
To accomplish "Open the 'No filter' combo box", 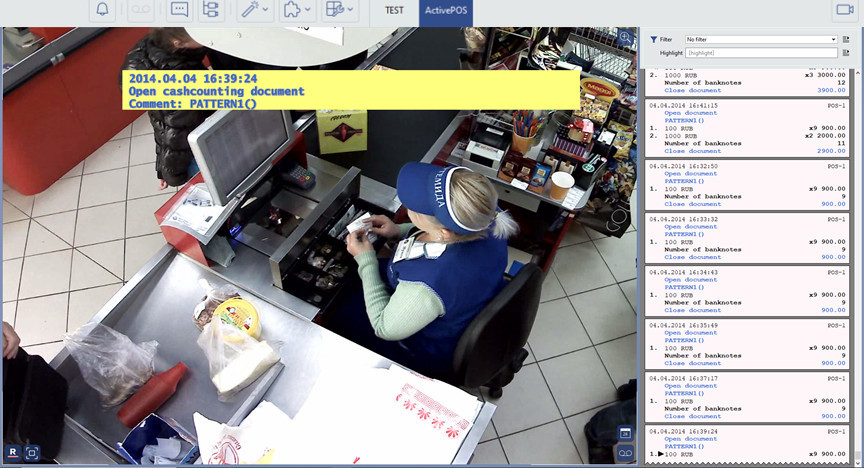I will [x=760, y=39].
